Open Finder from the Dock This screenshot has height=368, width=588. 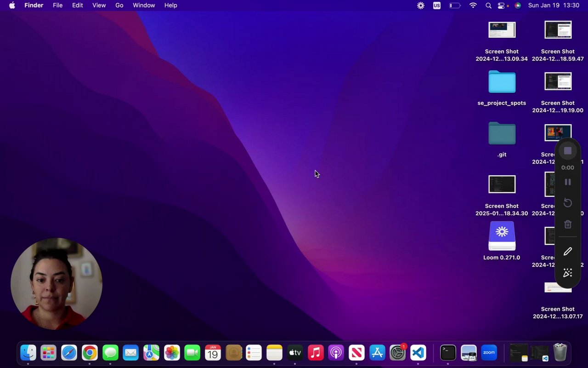click(28, 353)
